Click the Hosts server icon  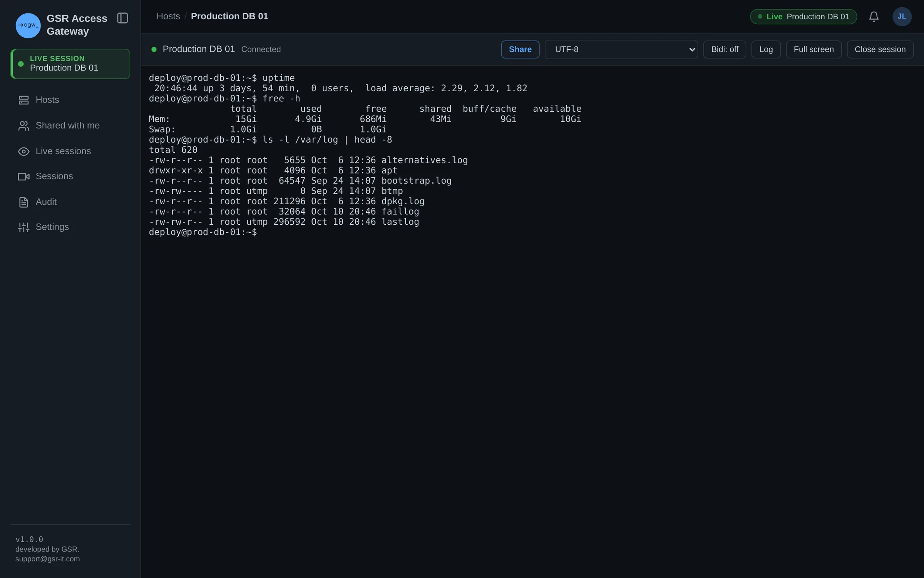pos(23,100)
